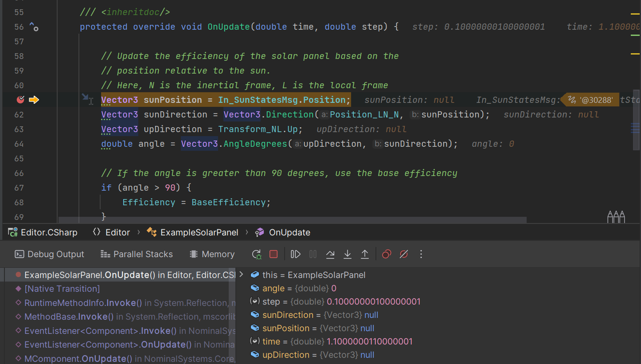Click the 'this' variable icon

[x=255, y=275]
